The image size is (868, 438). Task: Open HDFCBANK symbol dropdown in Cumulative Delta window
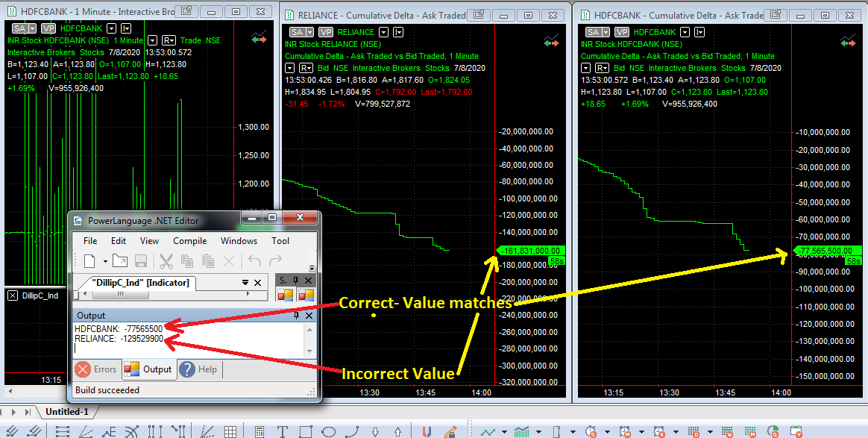point(685,32)
